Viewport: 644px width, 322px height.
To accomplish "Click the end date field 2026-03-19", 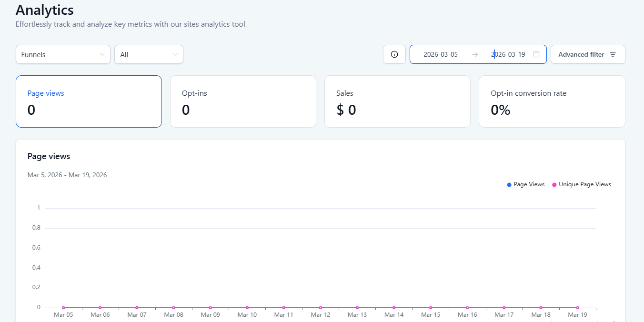I will tap(508, 54).
